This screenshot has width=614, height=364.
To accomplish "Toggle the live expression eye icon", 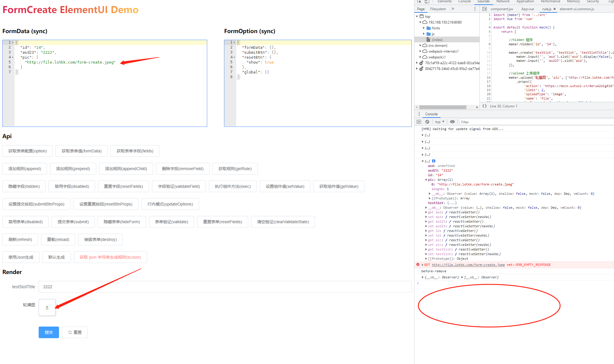I will click(452, 122).
